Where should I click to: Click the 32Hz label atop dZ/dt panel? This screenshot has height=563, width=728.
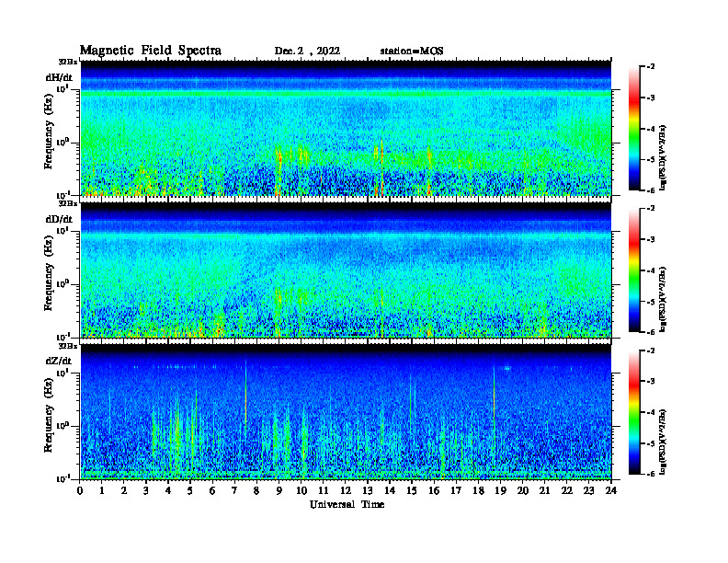pos(68,346)
